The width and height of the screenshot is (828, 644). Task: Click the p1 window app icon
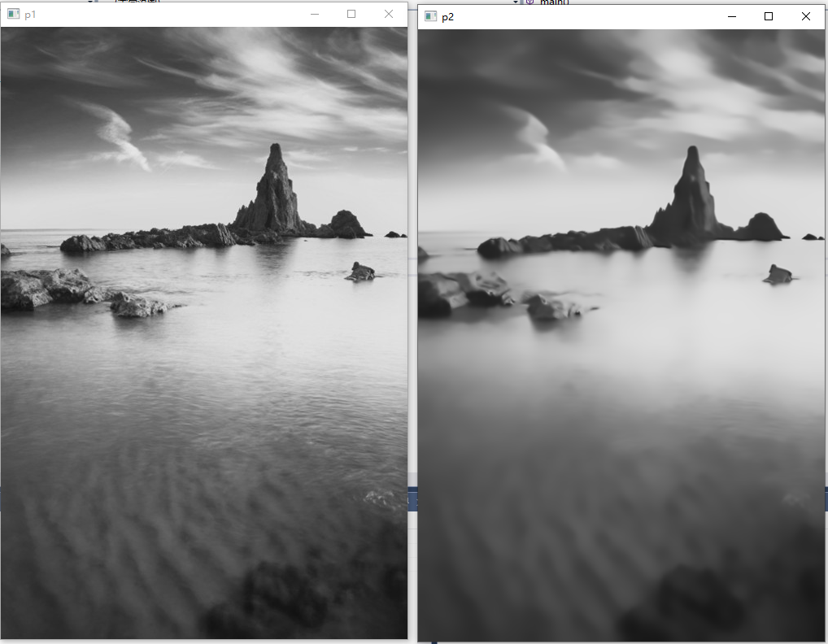13,15
